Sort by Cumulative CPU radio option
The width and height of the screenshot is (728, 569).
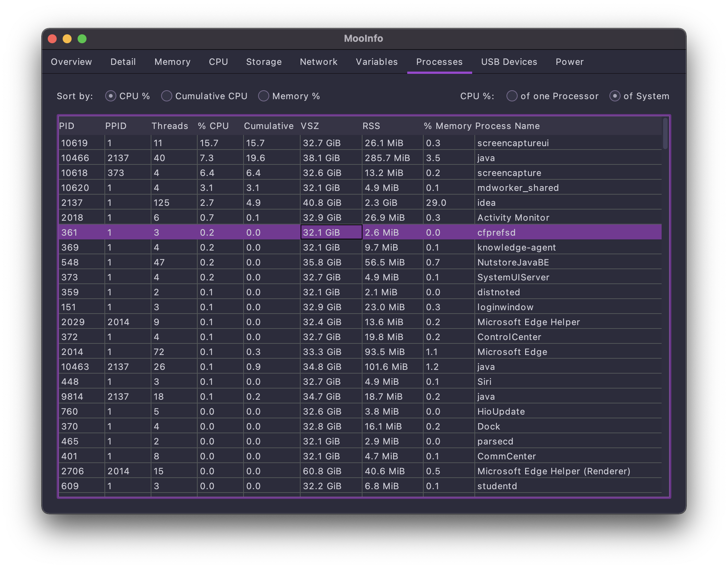[x=167, y=96]
